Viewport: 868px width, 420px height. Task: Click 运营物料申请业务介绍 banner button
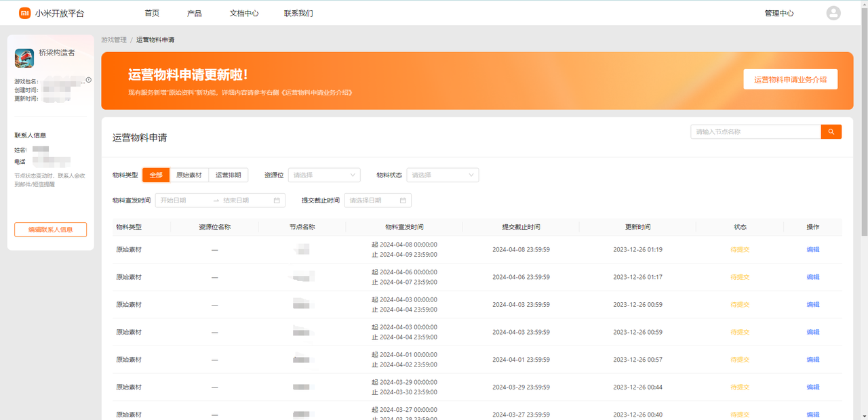[790, 79]
